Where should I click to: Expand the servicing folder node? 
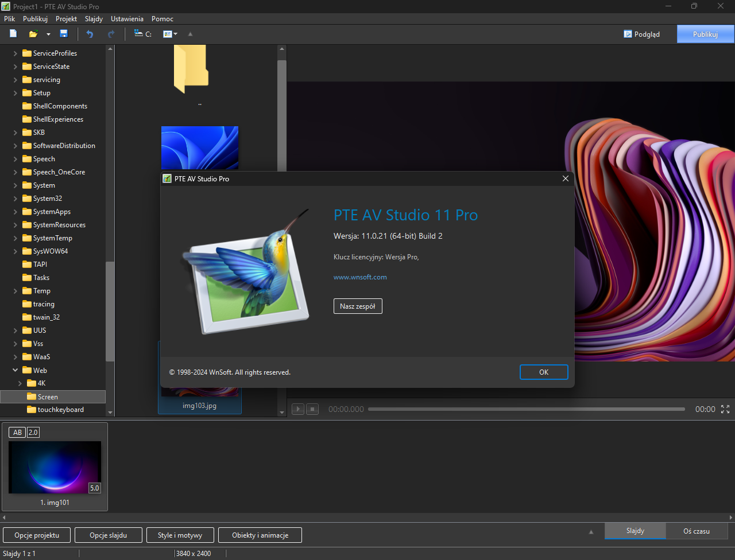[x=16, y=80]
